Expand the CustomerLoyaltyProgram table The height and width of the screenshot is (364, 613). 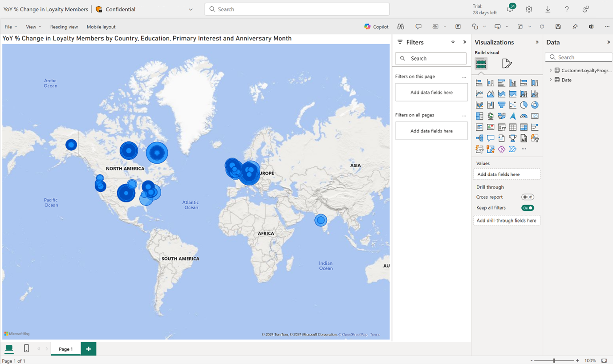[551, 70]
